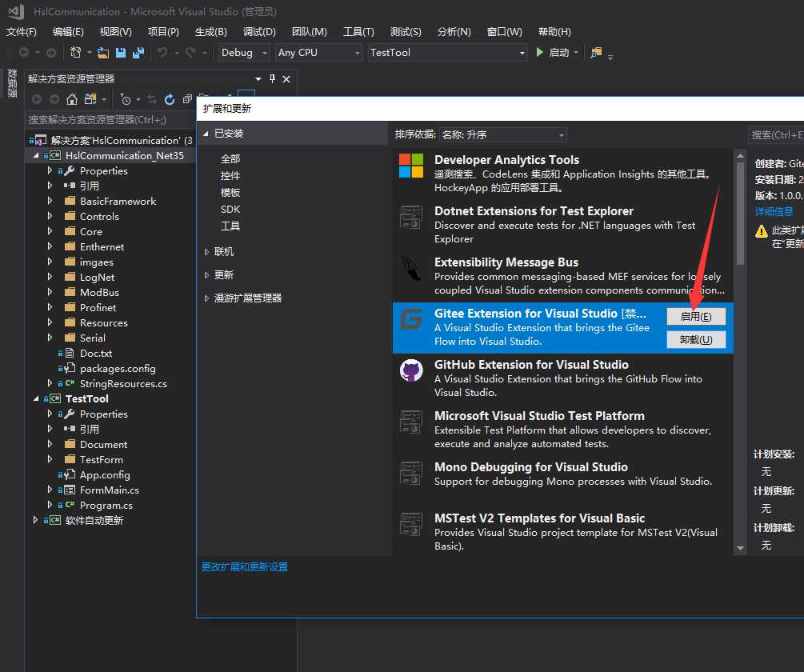Select the GitHub Extension octocat icon

[x=411, y=371]
